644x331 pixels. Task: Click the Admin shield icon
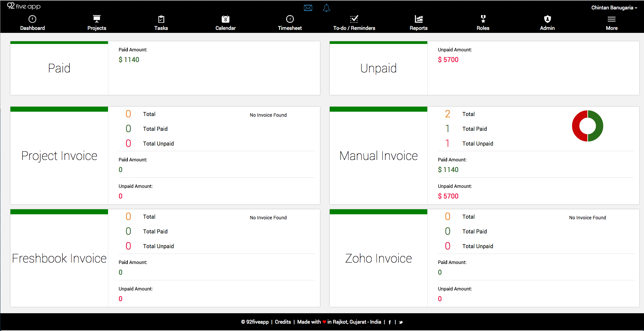click(547, 19)
